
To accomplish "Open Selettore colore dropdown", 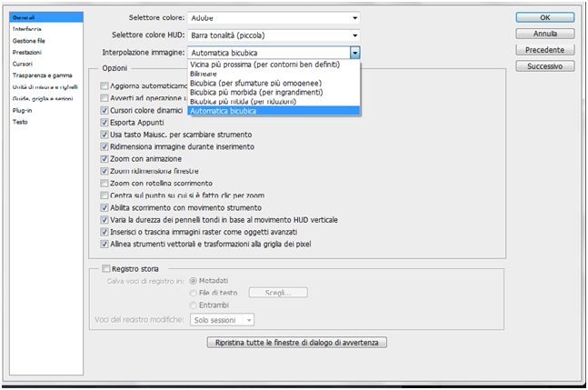I will [274, 17].
